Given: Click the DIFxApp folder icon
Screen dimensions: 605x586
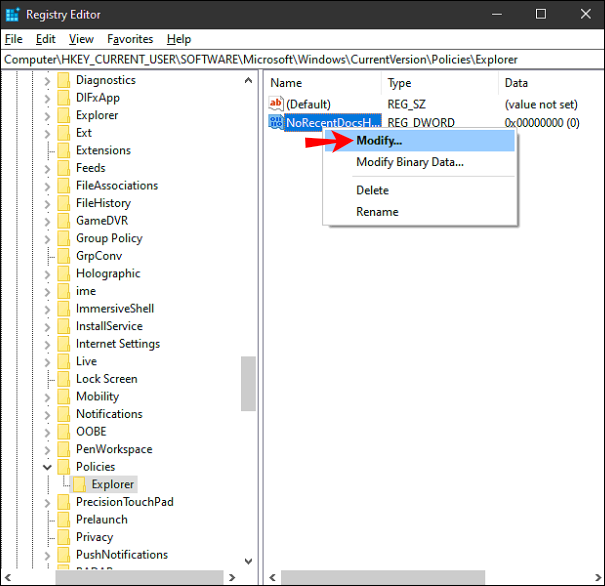Looking at the screenshot, I should [64, 98].
